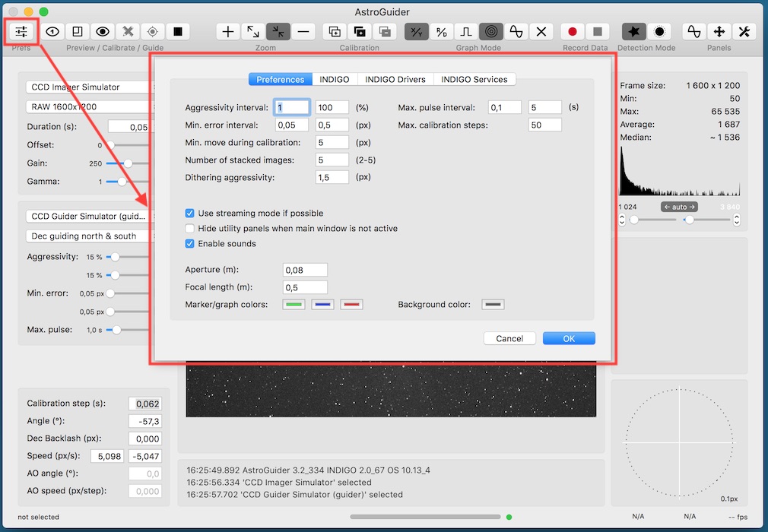Focus the Focal length (m) input field
The image size is (768, 532).
pyautogui.click(x=305, y=287)
